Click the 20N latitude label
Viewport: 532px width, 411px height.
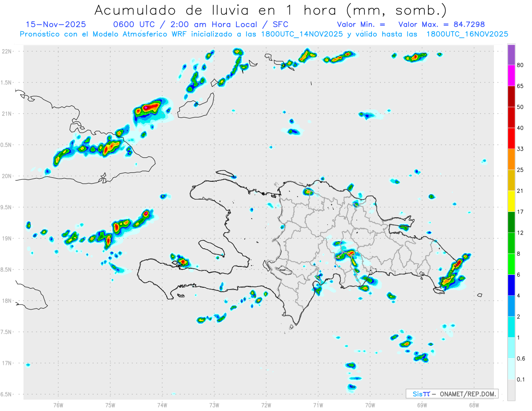point(7,176)
